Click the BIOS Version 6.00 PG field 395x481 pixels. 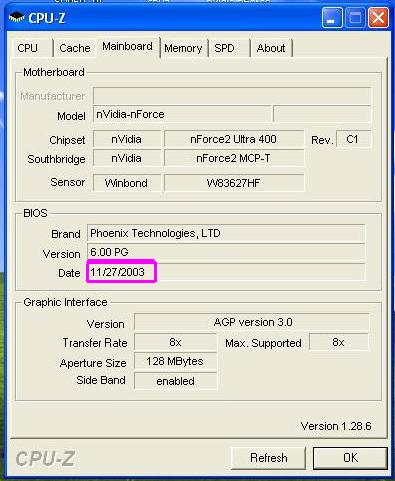click(226, 252)
